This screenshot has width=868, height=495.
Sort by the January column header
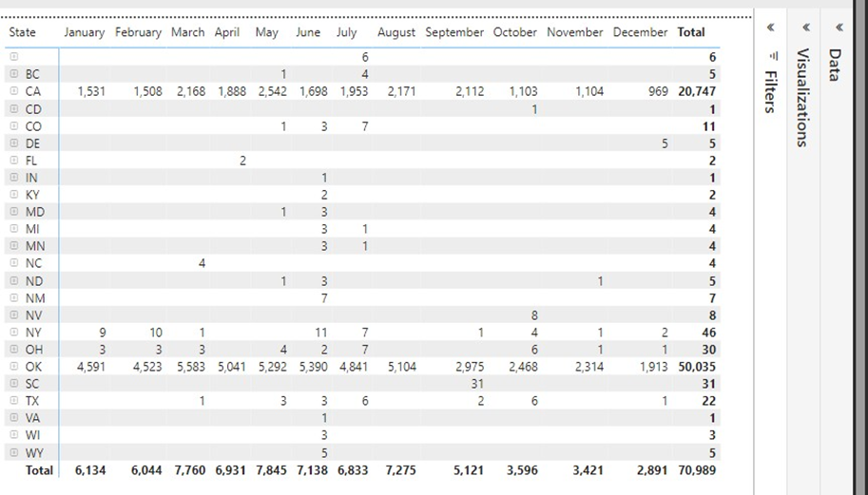pos(85,32)
